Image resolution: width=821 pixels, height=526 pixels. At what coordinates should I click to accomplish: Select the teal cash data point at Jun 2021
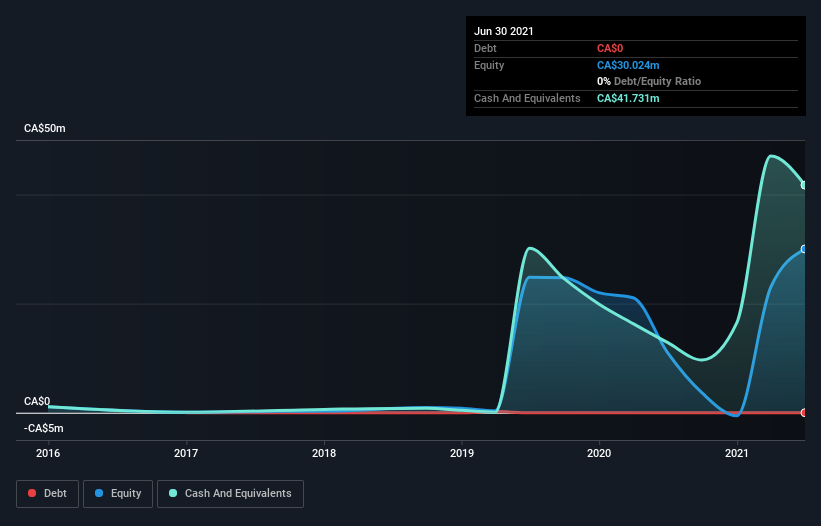tap(804, 185)
